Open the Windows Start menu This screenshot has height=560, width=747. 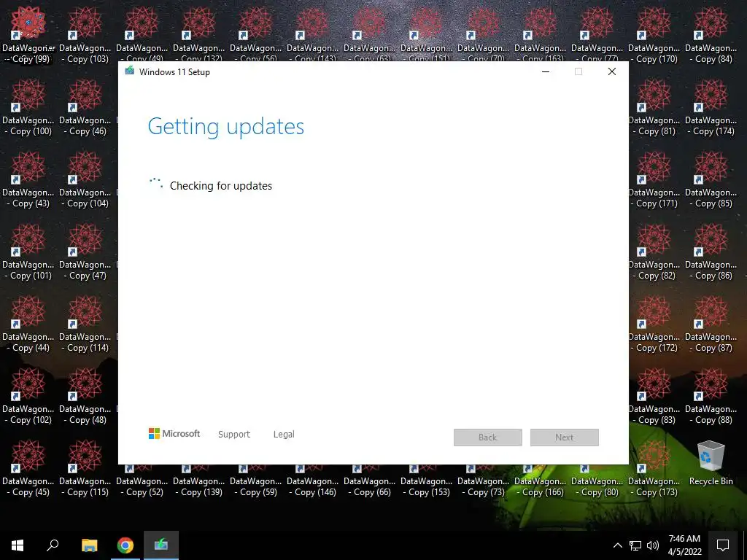[x=18, y=545]
